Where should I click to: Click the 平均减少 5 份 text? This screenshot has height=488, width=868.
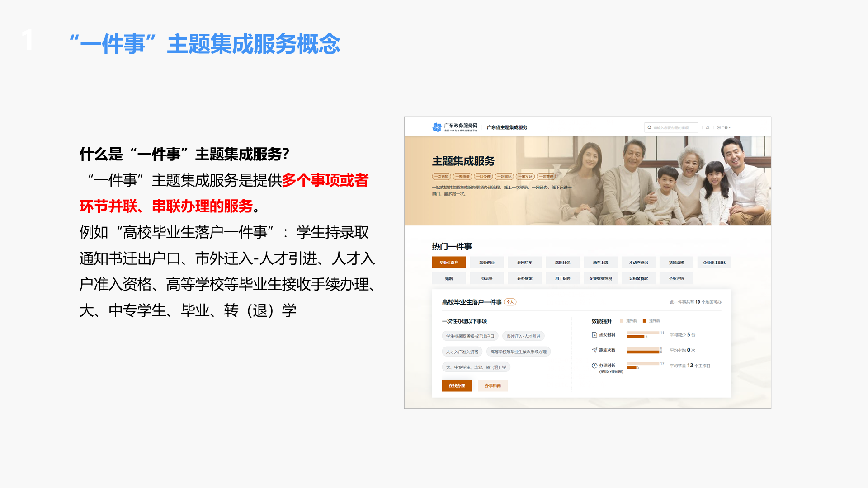(x=683, y=335)
